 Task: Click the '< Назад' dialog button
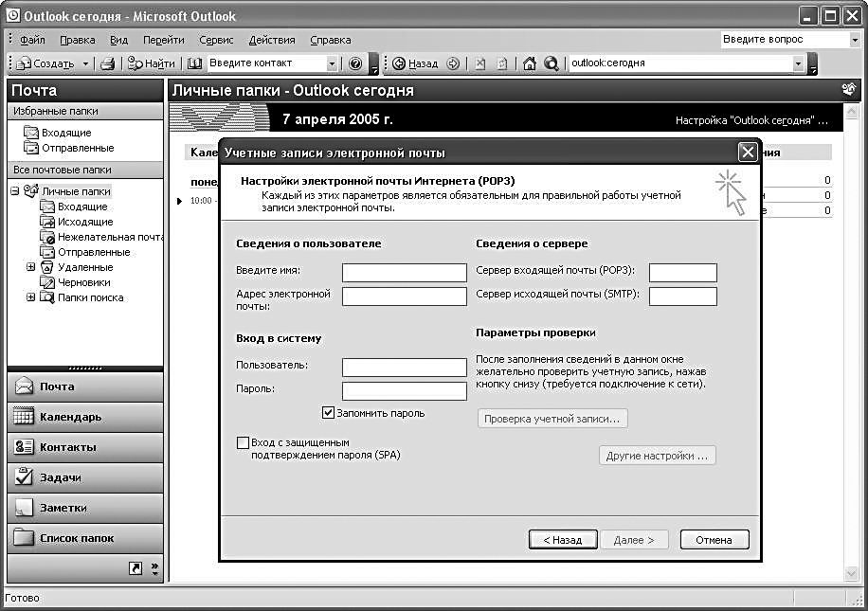click(562, 540)
